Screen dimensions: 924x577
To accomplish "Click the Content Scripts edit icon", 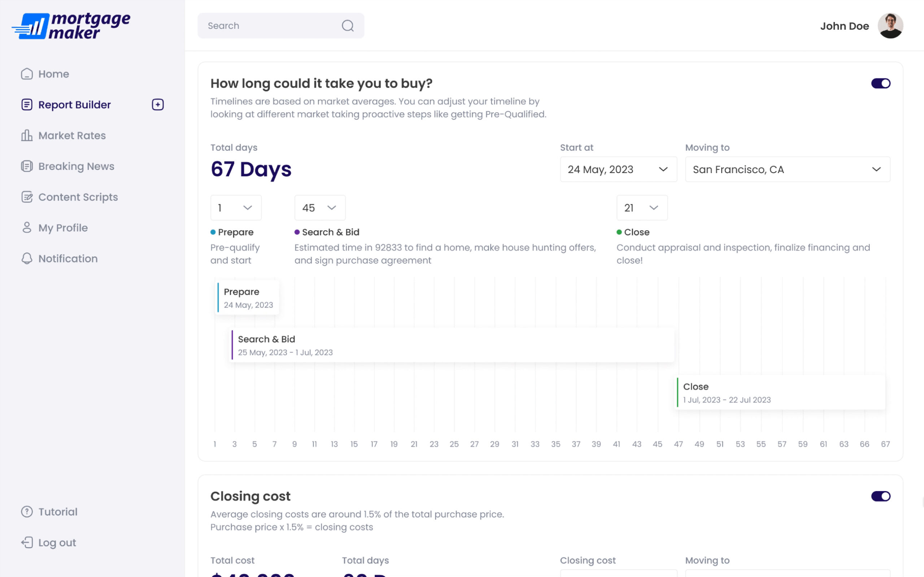I will tap(27, 197).
